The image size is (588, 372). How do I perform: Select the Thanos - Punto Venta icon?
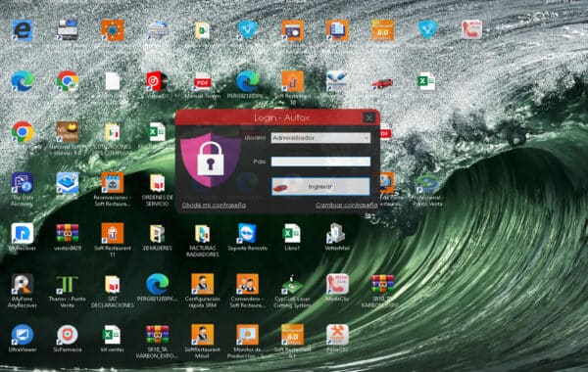click(68, 291)
